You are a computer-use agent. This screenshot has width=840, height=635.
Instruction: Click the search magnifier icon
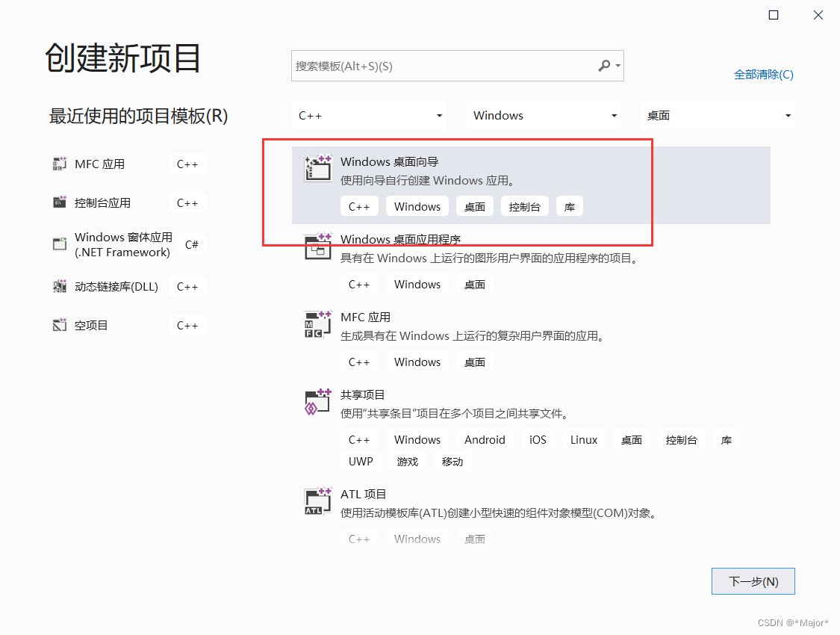click(604, 66)
